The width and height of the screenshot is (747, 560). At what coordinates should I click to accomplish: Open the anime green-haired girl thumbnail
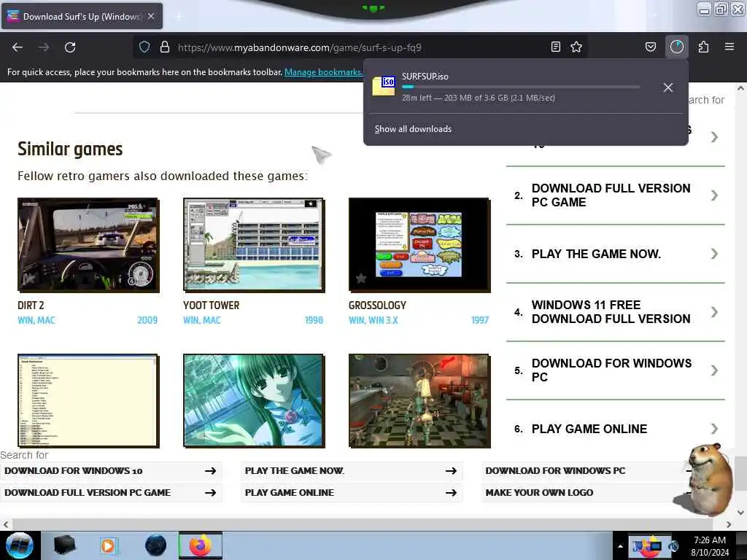point(254,400)
